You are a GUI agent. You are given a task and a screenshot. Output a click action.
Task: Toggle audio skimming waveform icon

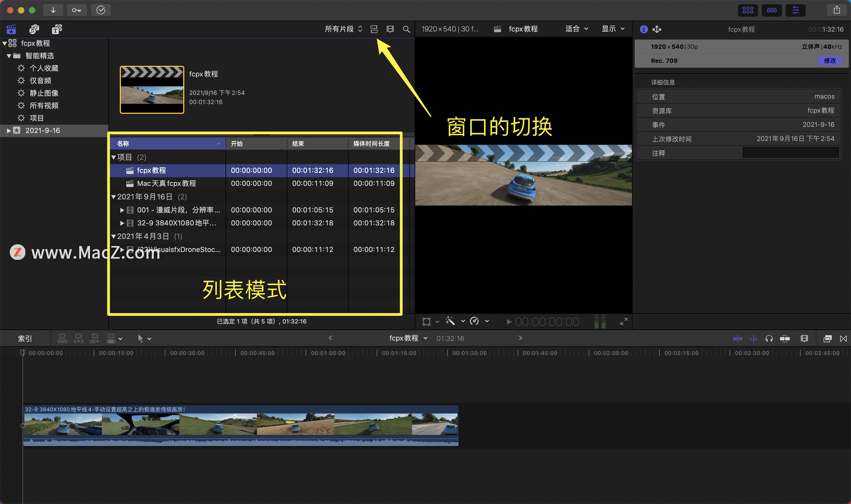[x=753, y=339]
